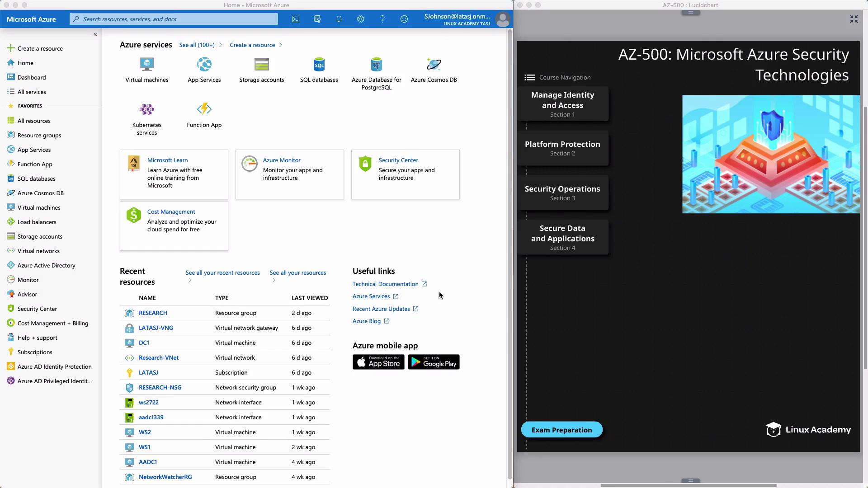The image size is (868, 488).
Task: Expand Course Navigation in Lucidchart
Action: pyautogui.click(x=557, y=77)
